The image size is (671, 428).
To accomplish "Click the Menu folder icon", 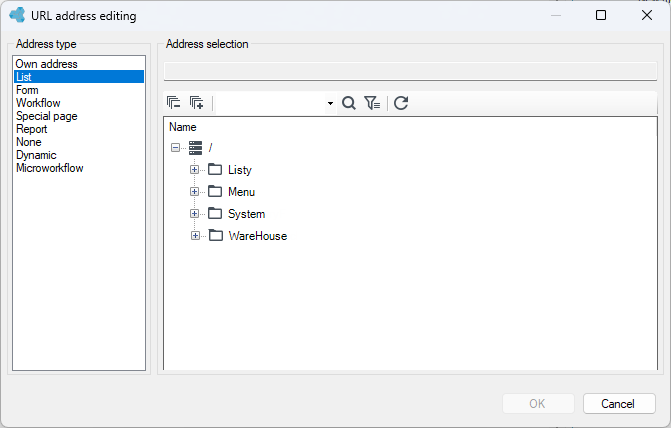I will point(215,191).
